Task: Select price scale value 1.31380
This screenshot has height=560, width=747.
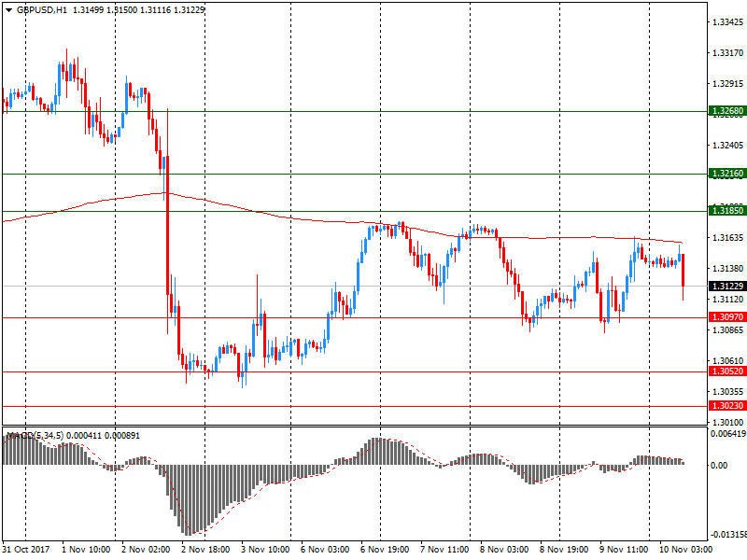Action: pos(727,269)
